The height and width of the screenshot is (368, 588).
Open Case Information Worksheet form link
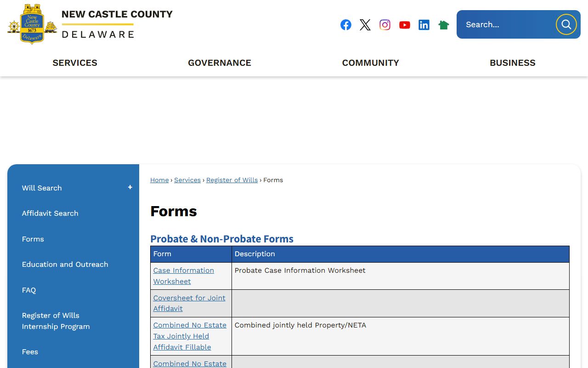pyautogui.click(x=184, y=276)
